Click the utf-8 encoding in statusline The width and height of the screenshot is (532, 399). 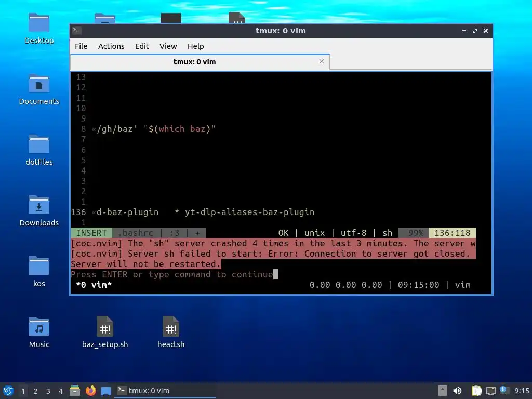pyautogui.click(x=353, y=233)
